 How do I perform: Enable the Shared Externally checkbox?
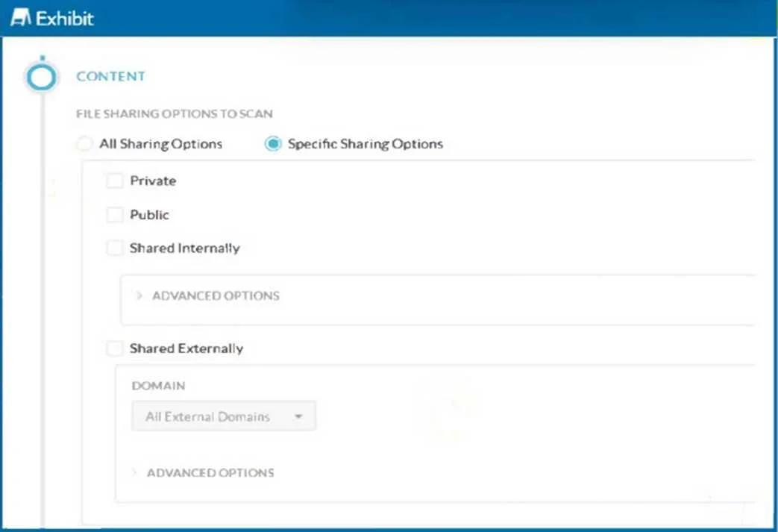(x=115, y=348)
